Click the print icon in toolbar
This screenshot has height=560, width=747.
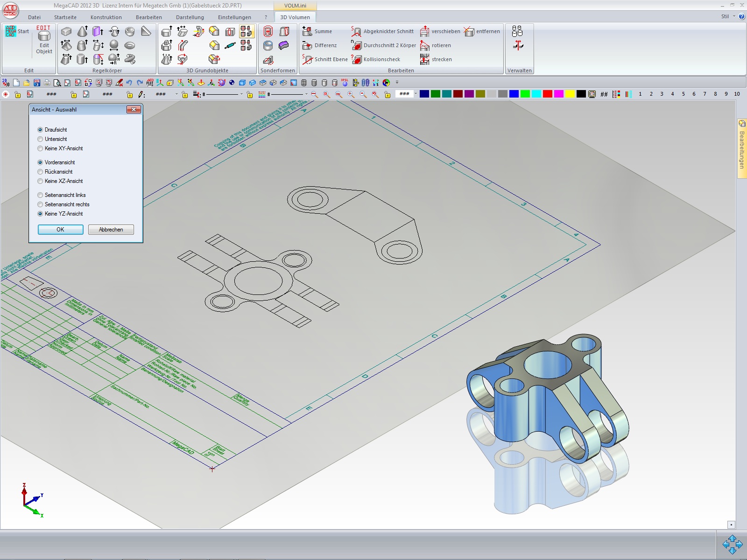(47, 83)
